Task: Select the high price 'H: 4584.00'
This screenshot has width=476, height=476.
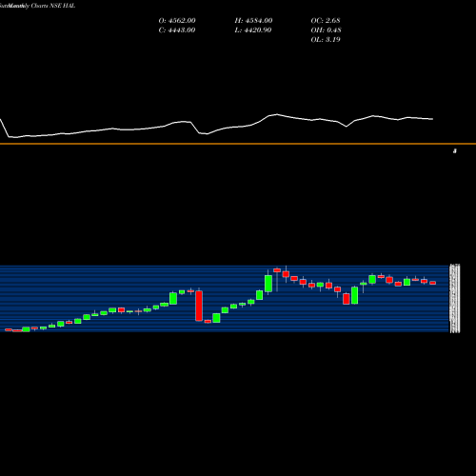Action: pyautogui.click(x=253, y=21)
